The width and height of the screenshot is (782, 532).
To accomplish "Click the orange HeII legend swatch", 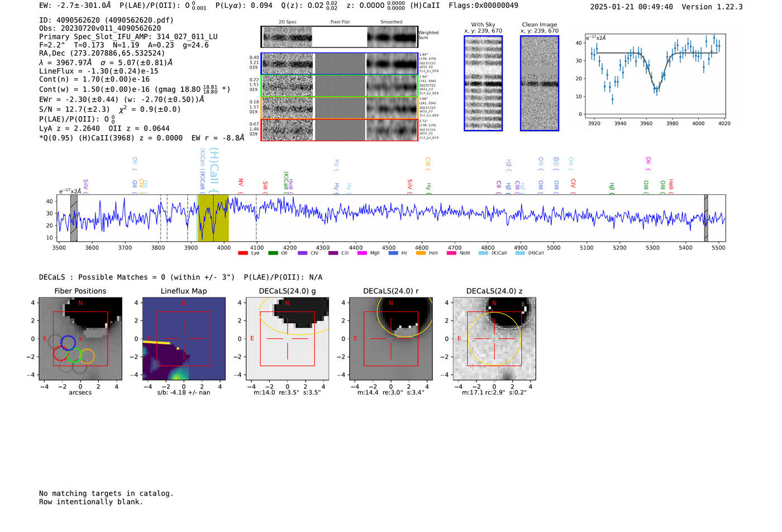I will (421, 253).
